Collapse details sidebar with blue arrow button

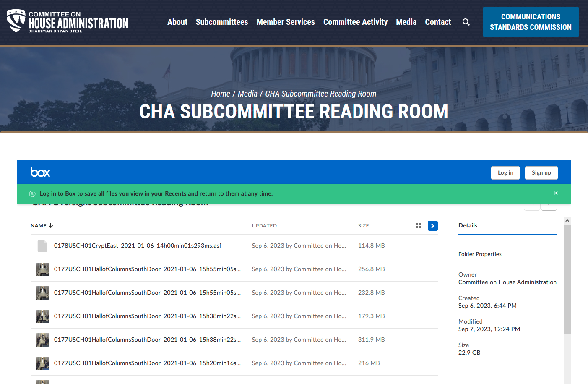pos(433,226)
